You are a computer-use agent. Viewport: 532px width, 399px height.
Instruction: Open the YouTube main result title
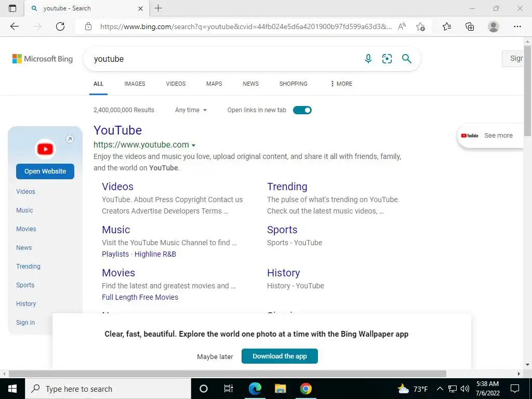pos(118,130)
